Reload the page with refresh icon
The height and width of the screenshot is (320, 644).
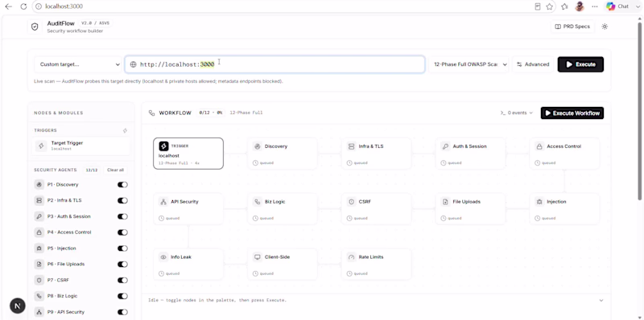pyautogui.click(x=23, y=6)
